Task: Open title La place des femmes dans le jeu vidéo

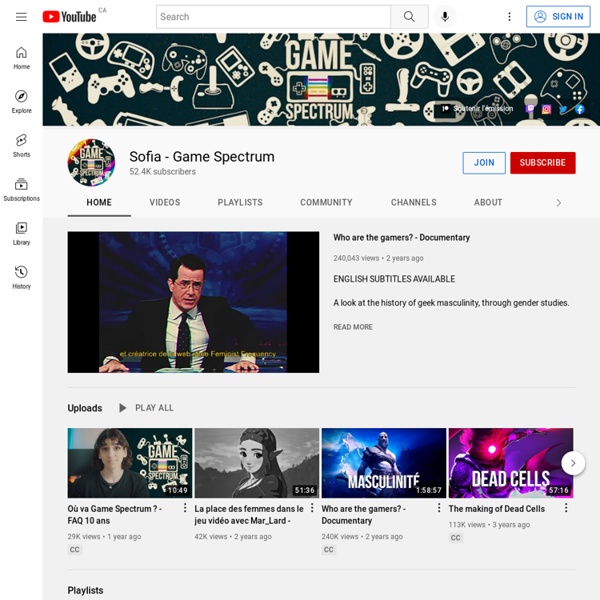Action: 249,515
